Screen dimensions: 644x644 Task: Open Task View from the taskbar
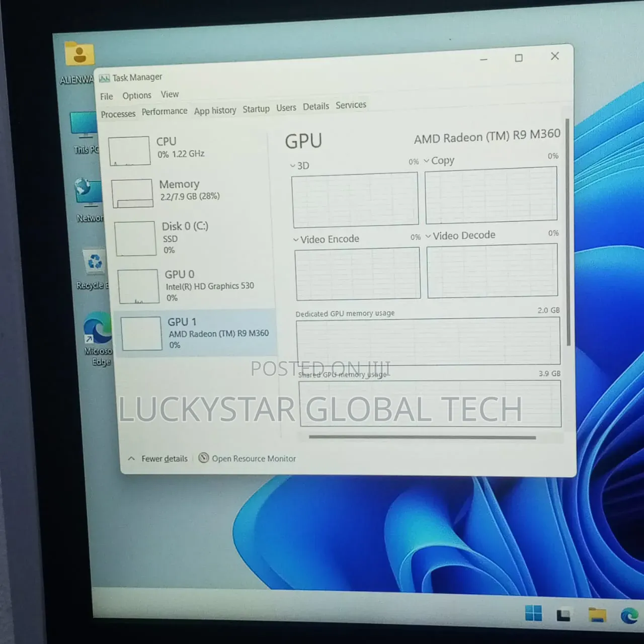tap(563, 615)
